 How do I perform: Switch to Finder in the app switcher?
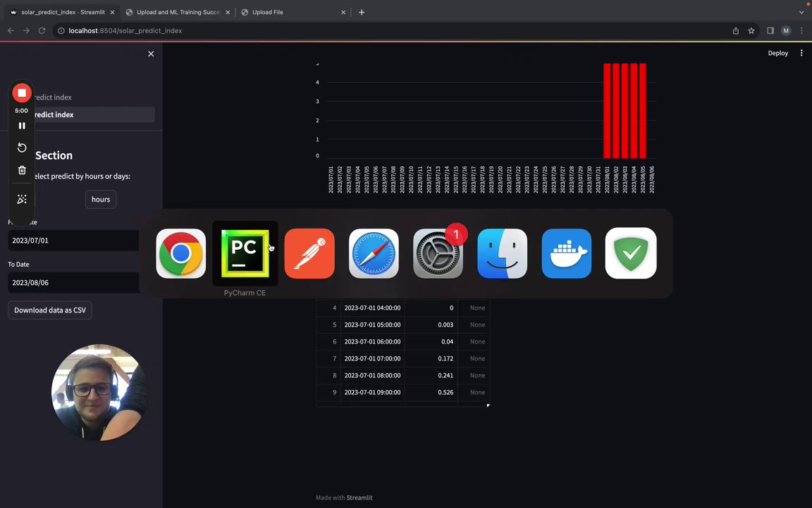(x=503, y=253)
